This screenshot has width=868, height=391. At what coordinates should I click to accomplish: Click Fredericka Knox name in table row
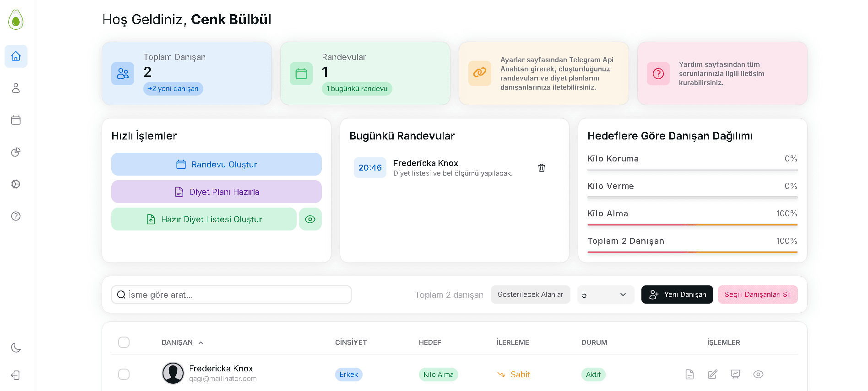tap(221, 369)
